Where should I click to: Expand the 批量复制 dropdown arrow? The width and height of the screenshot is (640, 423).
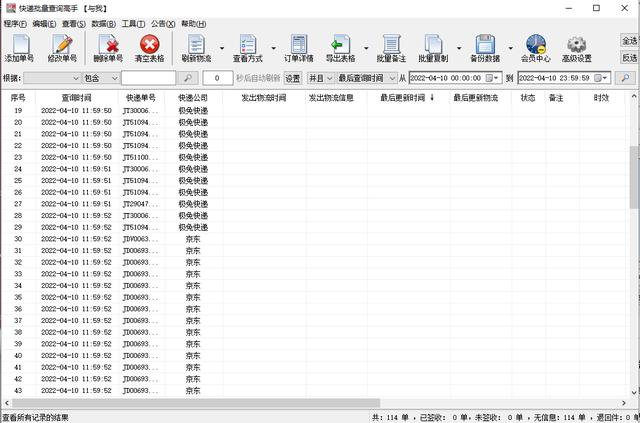(x=459, y=48)
